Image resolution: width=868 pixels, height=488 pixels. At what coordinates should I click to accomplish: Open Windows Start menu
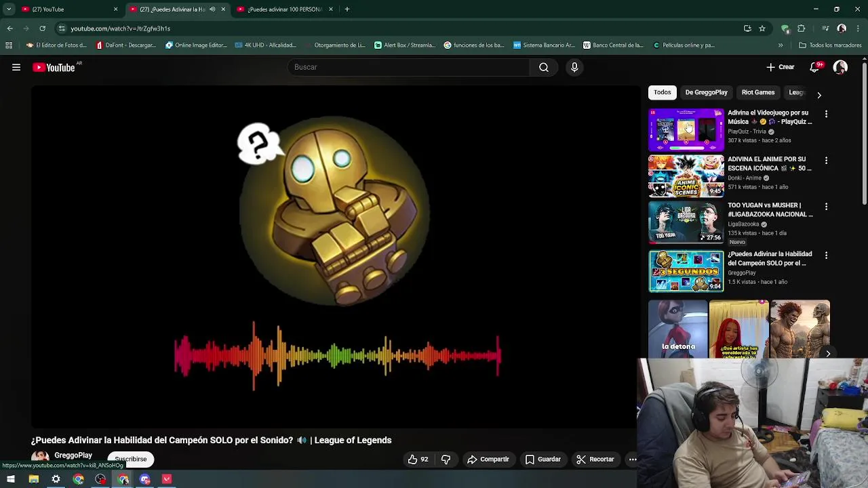coord(11,479)
